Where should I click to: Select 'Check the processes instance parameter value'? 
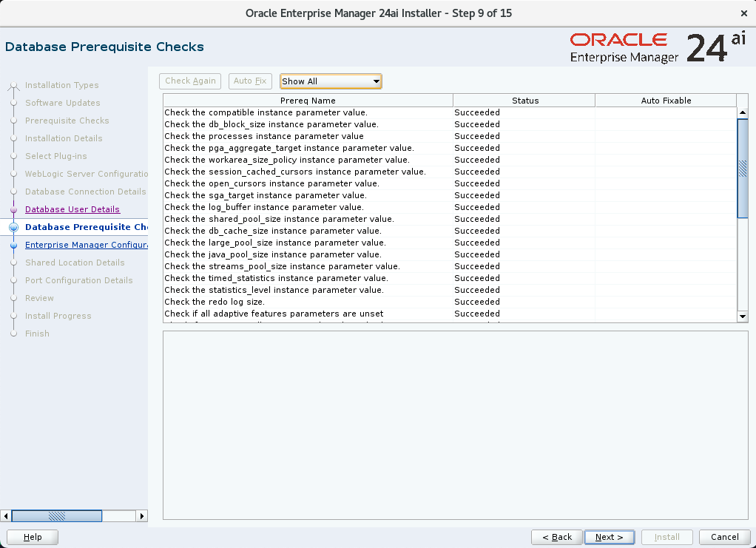[x=450, y=136]
